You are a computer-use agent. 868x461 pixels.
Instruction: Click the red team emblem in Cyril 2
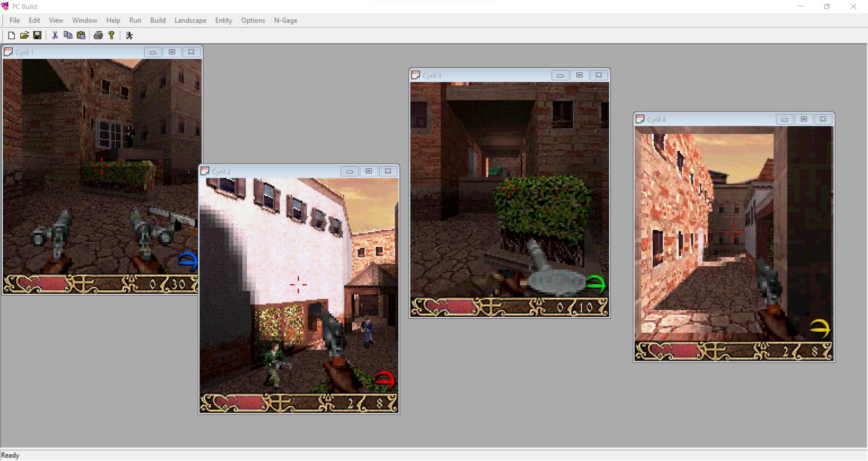pyautogui.click(x=385, y=381)
